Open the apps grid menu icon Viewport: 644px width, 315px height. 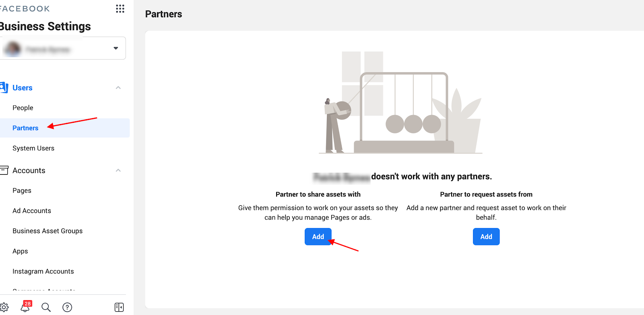(x=120, y=9)
